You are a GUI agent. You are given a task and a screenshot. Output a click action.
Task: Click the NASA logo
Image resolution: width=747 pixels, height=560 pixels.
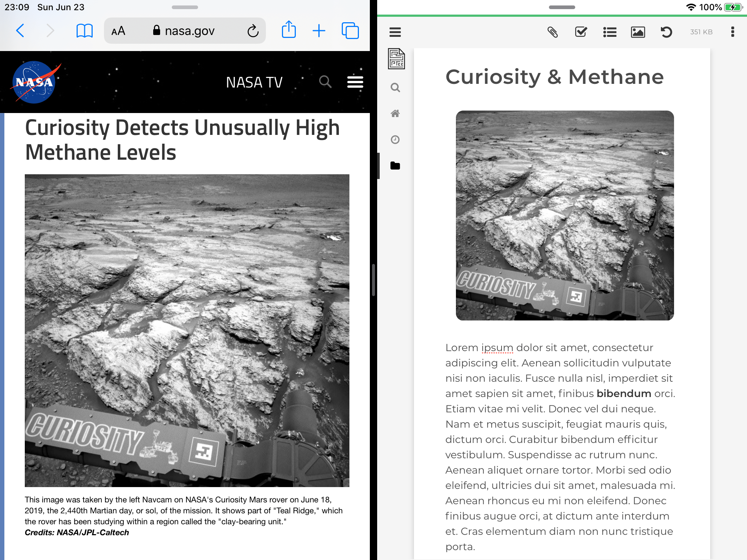[x=35, y=82]
